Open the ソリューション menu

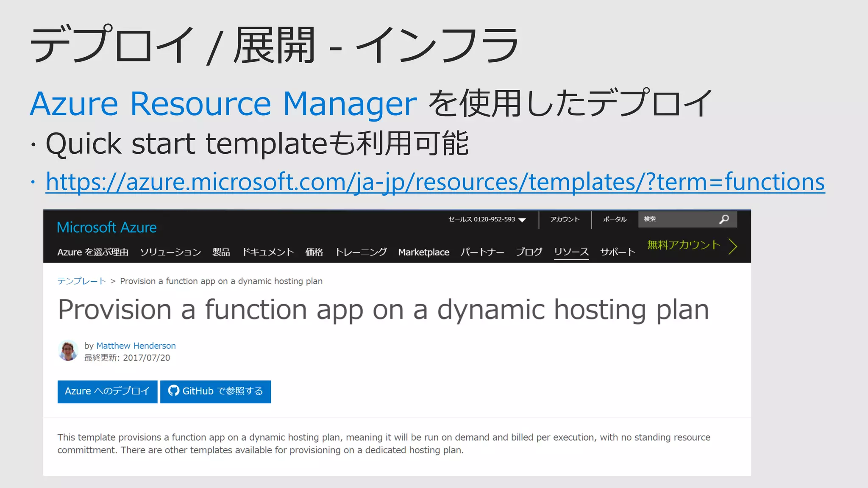pyautogui.click(x=170, y=252)
